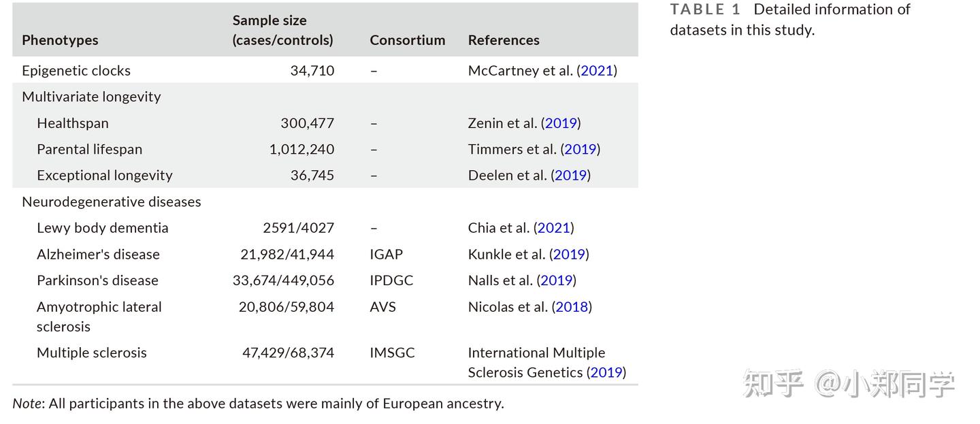Click the Timmers et al. 2019 citation year
Image resolution: width=980 pixels, height=424 pixels.
pos(580,149)
